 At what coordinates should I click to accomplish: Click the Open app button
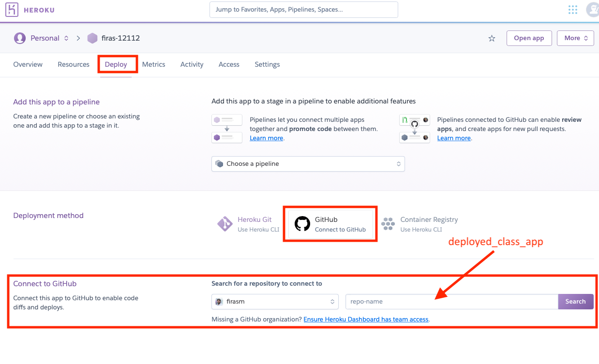click(x=529, y=38)
